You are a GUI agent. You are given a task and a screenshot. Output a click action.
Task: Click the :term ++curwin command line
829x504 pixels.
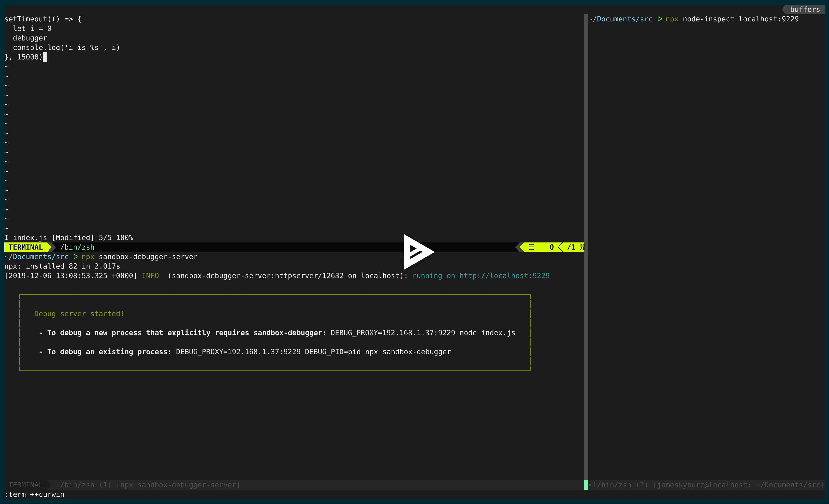point(34,495)
